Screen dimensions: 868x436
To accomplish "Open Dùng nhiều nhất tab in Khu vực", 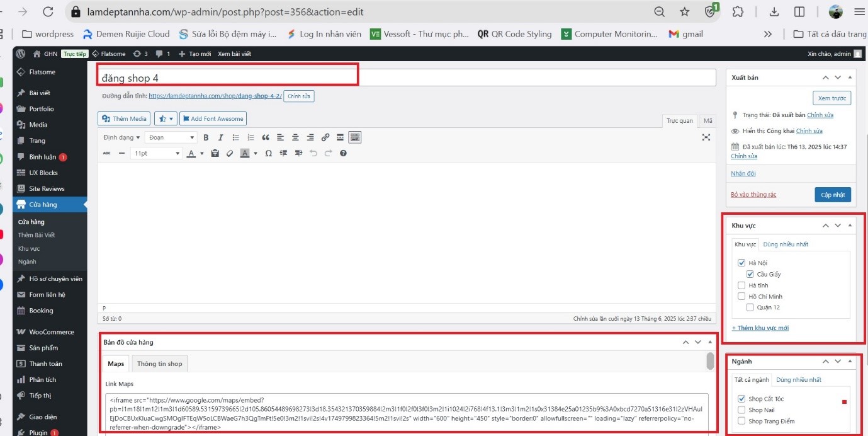I will click(786, 244).
